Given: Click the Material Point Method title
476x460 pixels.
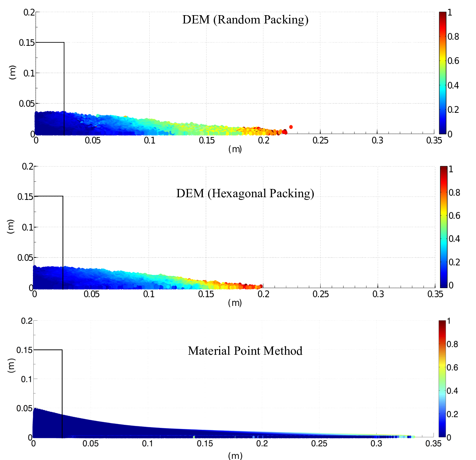Looking at the screenshot, I should (x=245, y=351).
